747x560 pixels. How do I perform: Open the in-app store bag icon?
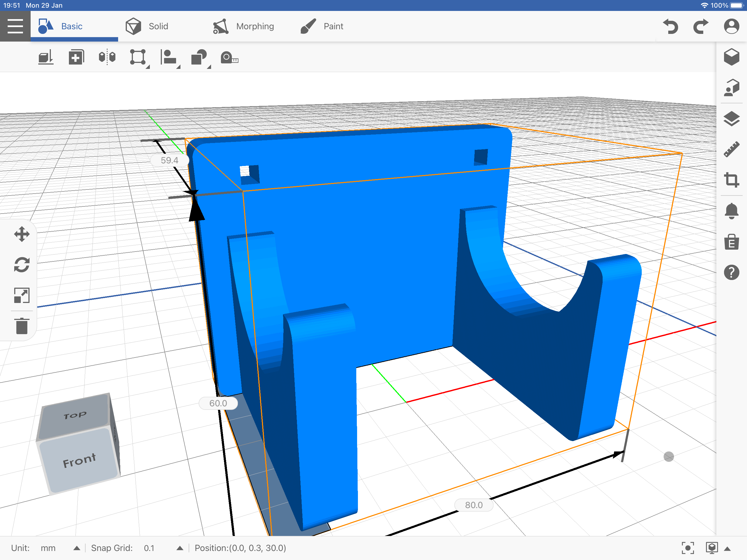tap(732, 243)
